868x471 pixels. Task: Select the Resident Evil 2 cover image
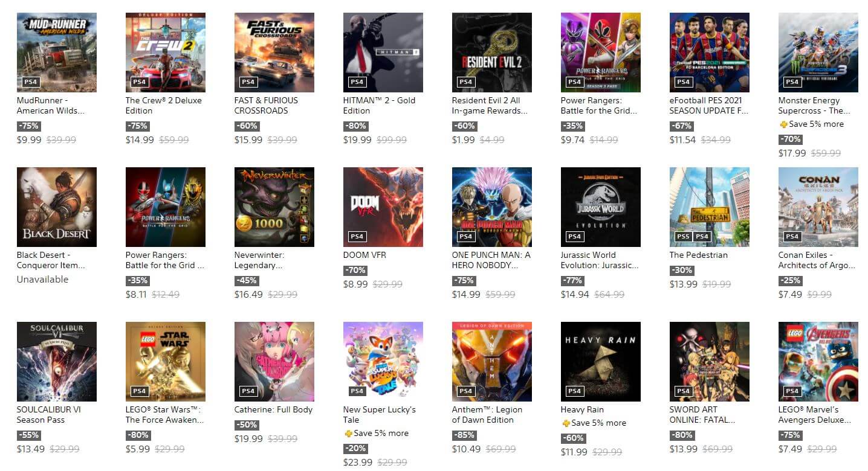pyautogui.click(x=492, y=53)
